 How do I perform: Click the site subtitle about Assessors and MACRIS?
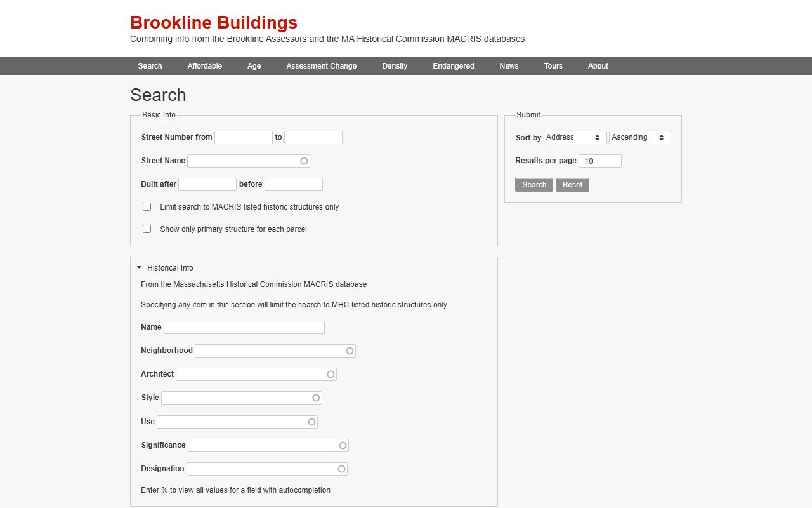tap(327, 39)
